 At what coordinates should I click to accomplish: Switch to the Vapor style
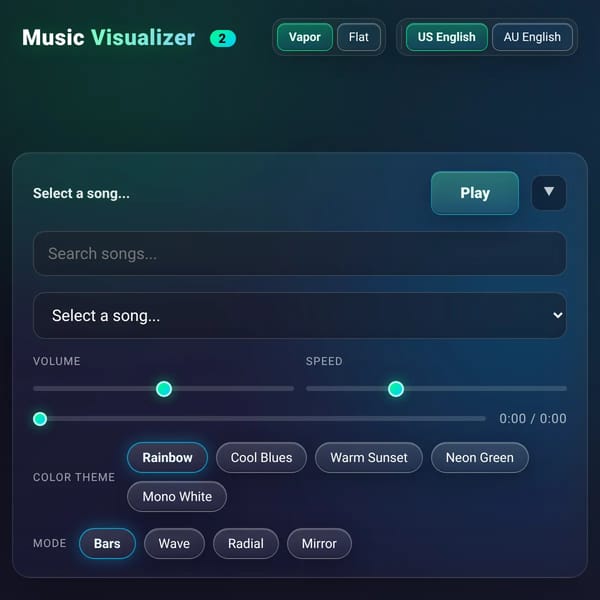(x=305, y=37)
